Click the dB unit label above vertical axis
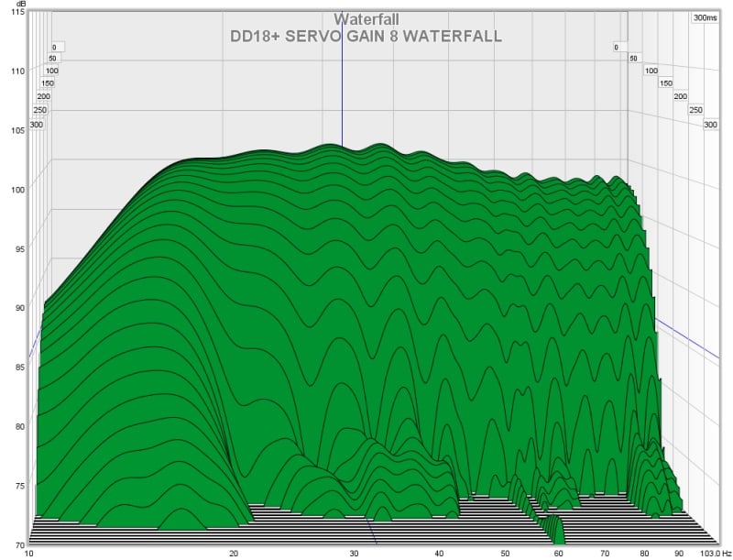733x560 pixels. pyautogui.click(x=16, y=5)
